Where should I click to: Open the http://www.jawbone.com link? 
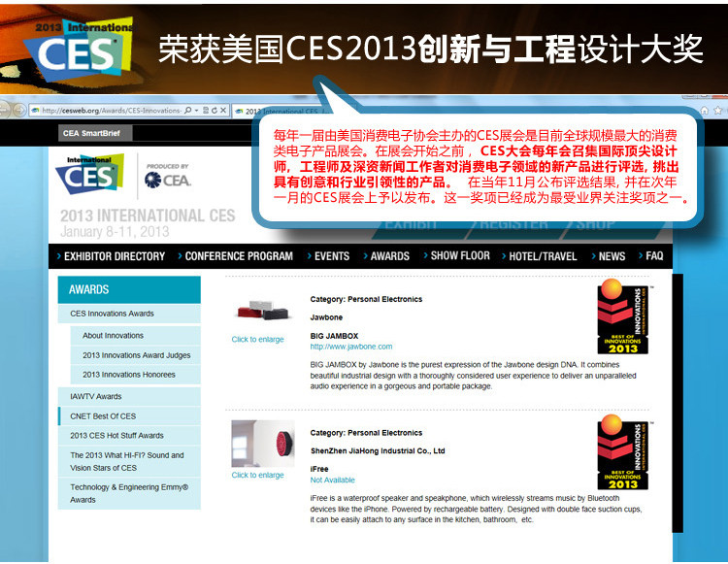coord(351,347)
